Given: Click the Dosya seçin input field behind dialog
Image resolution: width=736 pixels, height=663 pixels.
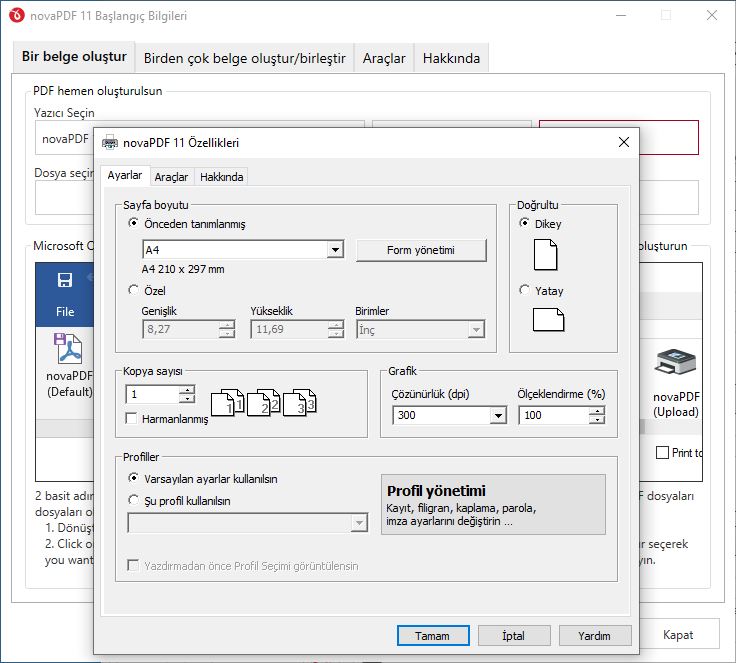Looking at the screenshot, I should point(65,197).
